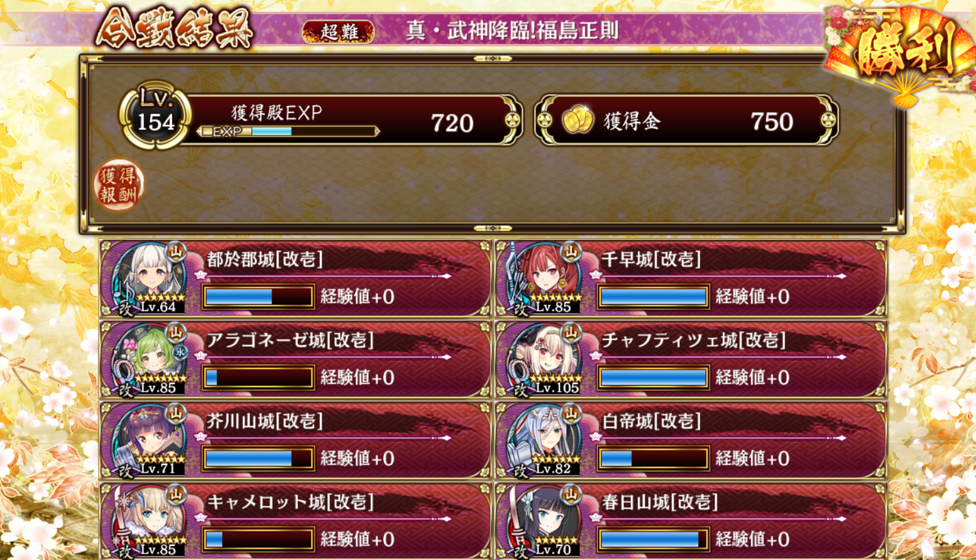976x560 pixels.
Task: Click the gold coin icon beside 獲得金
Action: [577, 120]
